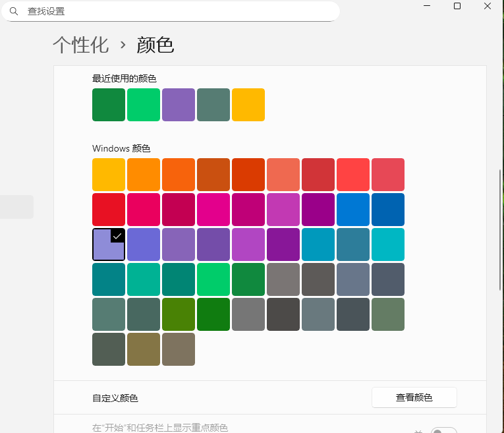Select the yellow swatch in recently used colors
Viewport: 504px width, 433px height.
tap(248, 105)
